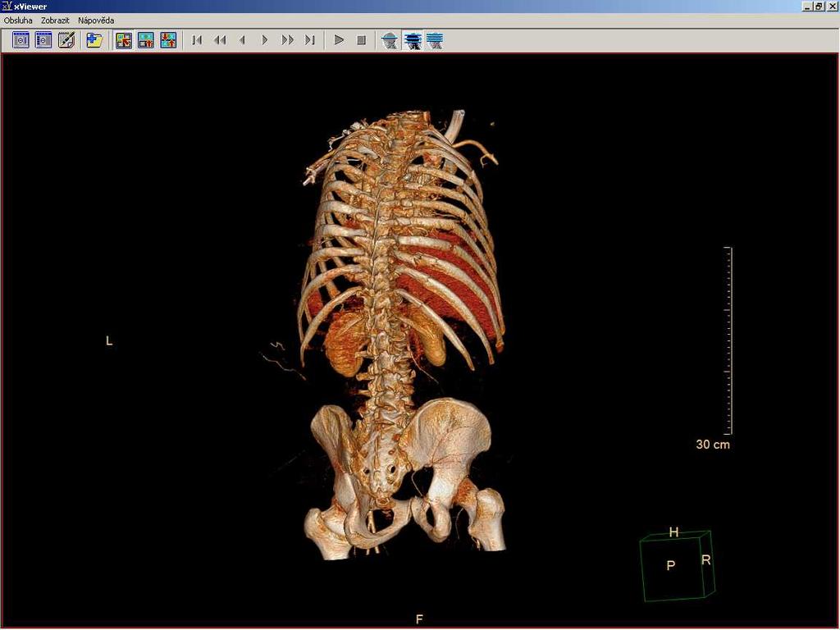840x630 pixels.
Task: Click the 'L' orientation label
Action: [109, 341]
